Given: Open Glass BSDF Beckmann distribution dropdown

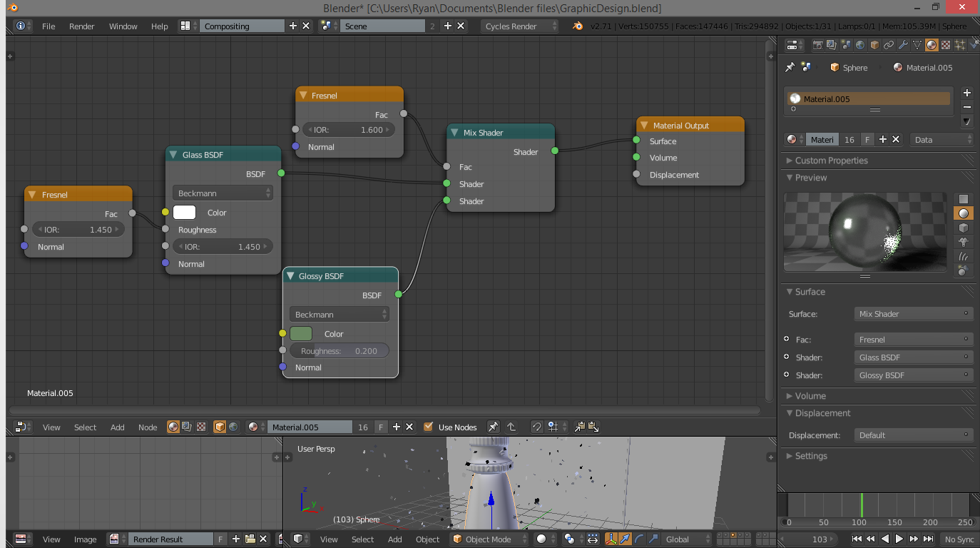Looking at the screenshot, I should tap(223, 193).
